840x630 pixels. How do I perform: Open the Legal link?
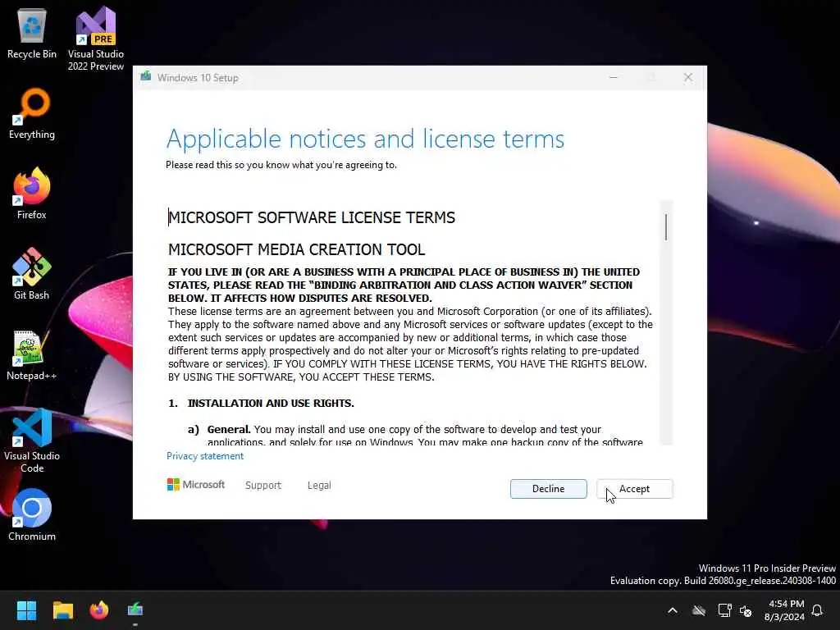coord(319,486)
